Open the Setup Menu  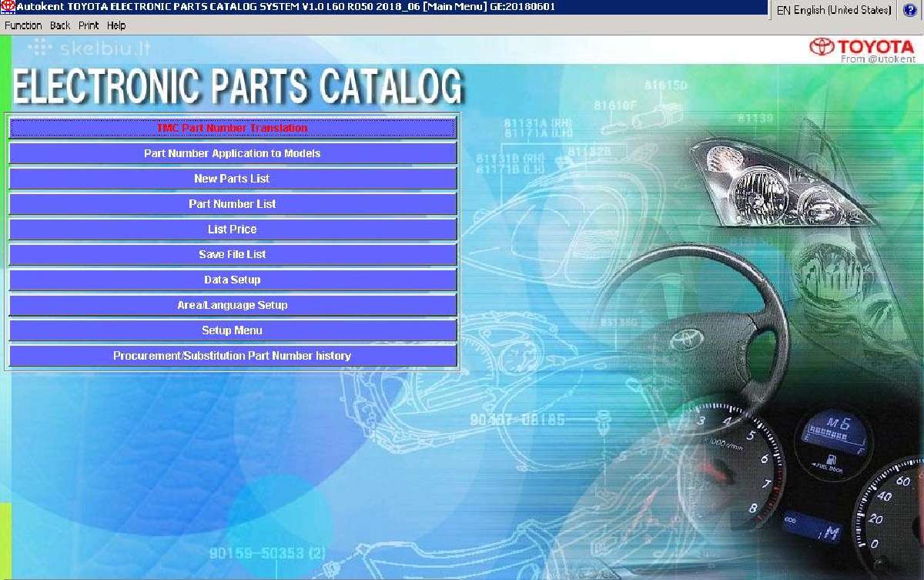pos(233,330)
